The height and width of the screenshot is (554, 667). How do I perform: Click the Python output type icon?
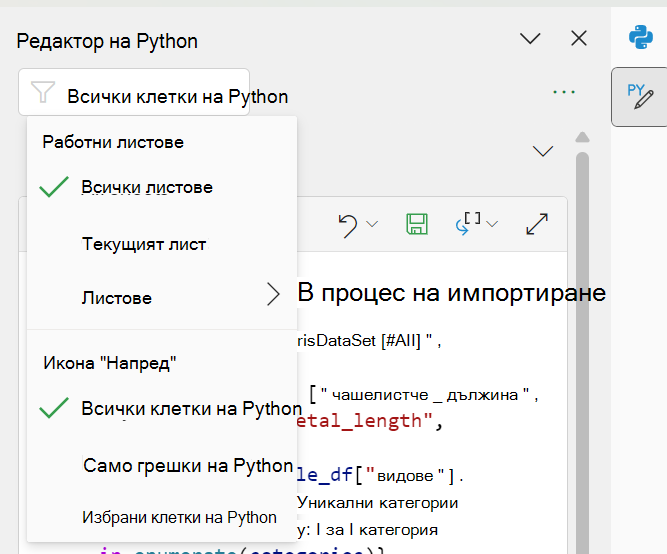click(x=468, y=223)
